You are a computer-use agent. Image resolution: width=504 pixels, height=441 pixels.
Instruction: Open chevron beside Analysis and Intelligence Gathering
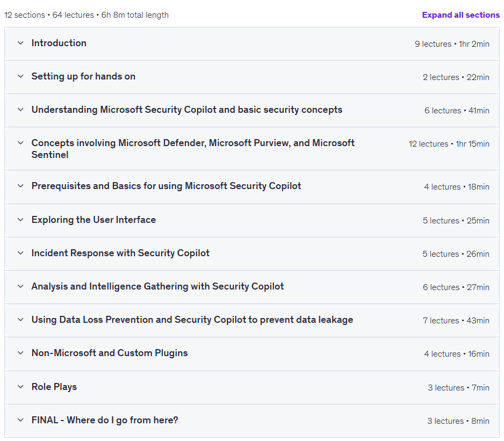click(x=20, y=286)
